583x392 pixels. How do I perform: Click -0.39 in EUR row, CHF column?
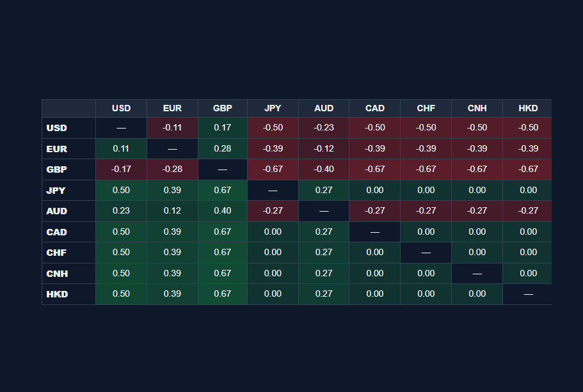(x=426, y=148)
